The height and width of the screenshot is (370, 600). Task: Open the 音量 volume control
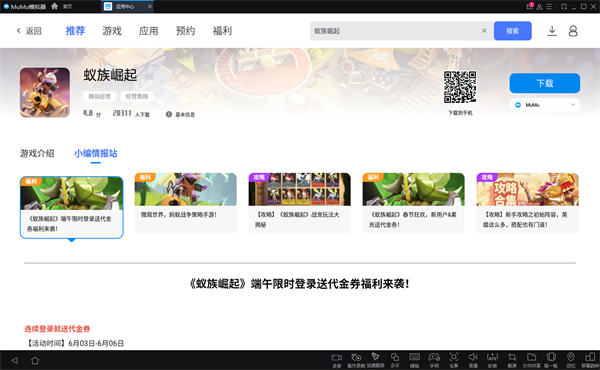click(473, 360)
